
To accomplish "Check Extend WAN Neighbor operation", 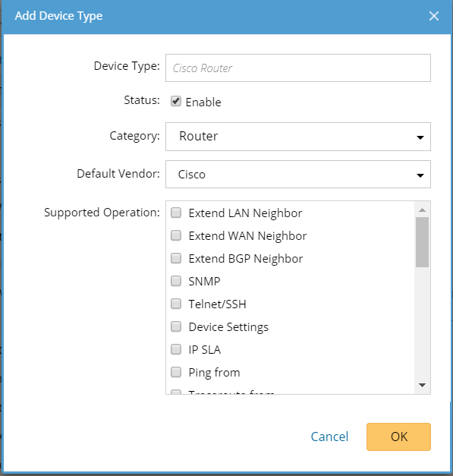I will point(176,235).
